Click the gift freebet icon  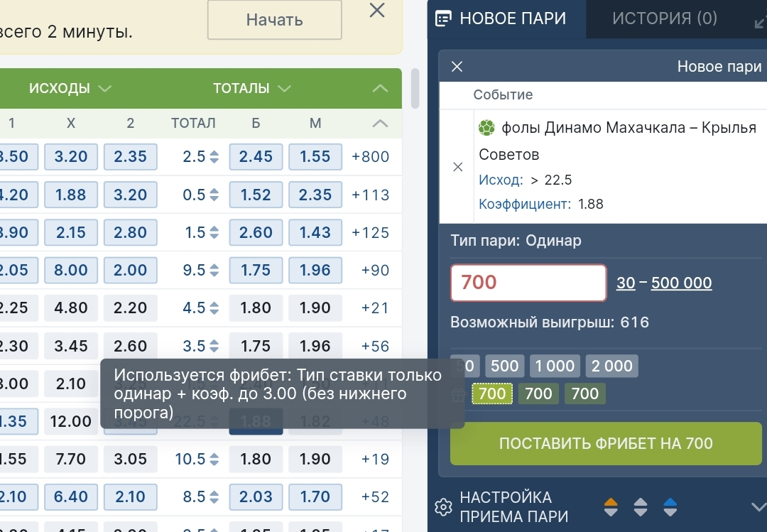click(x=460, y=393)
